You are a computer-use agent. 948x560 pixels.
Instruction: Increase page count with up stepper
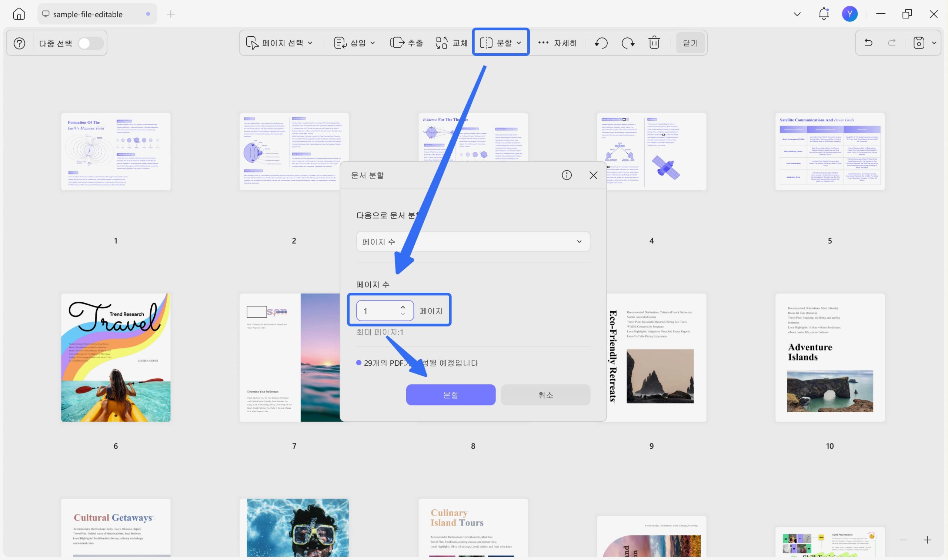pyautogui.click(x=403, y=307)
